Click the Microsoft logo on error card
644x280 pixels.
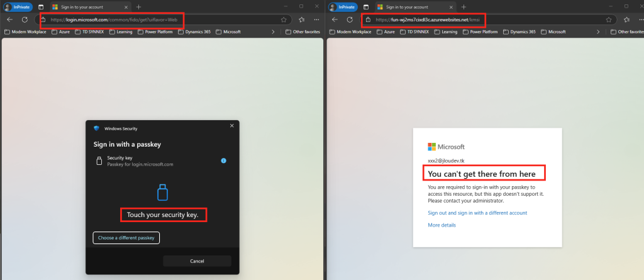tap(446, 147)
